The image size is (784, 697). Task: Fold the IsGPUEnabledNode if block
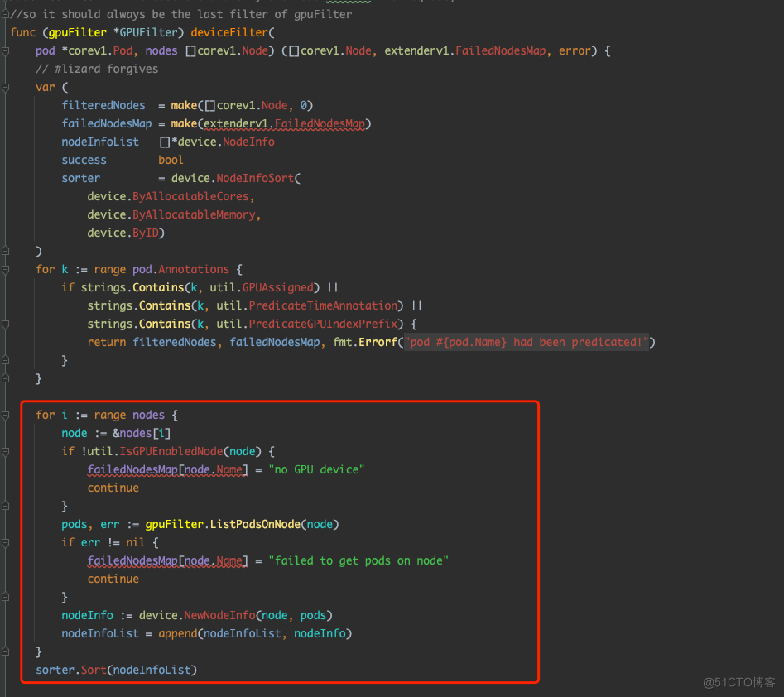6,452
